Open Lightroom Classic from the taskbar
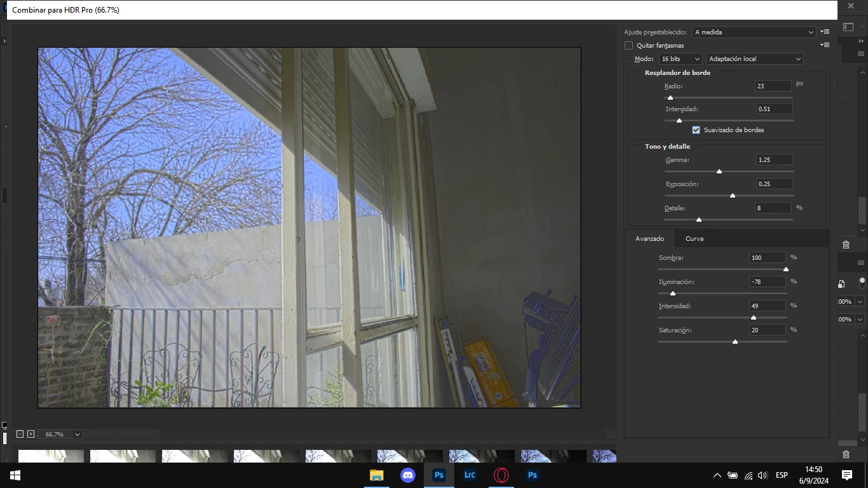This screenshot has width=868, height=488. (470, 475)
